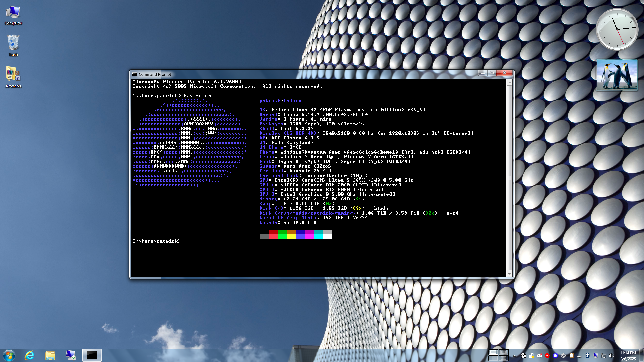
Task: Open the Command Prompt title bar icon menu
Action: pyautogui.click(x=135, y=74)
